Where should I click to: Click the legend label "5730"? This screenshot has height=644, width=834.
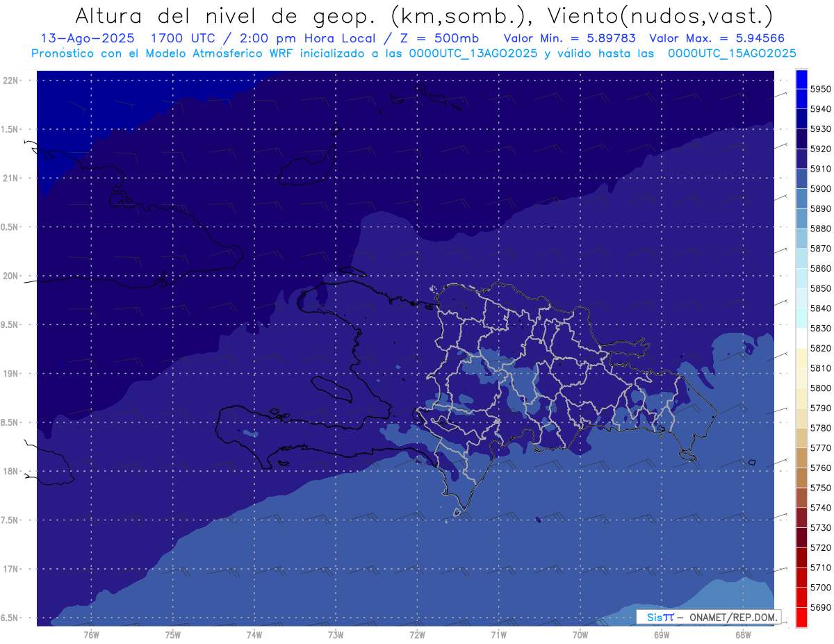[821, 527]
